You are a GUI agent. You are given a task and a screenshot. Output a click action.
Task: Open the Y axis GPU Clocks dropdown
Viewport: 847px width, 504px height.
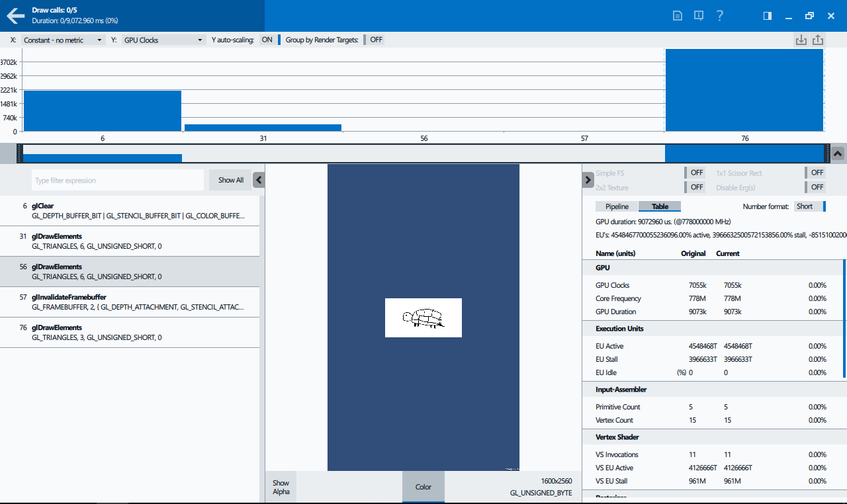click(x=163, y=40)
